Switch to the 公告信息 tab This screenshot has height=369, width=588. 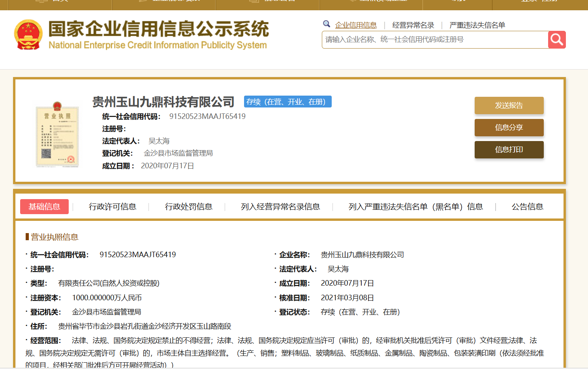pyautogui.click(x=528, y=207)
